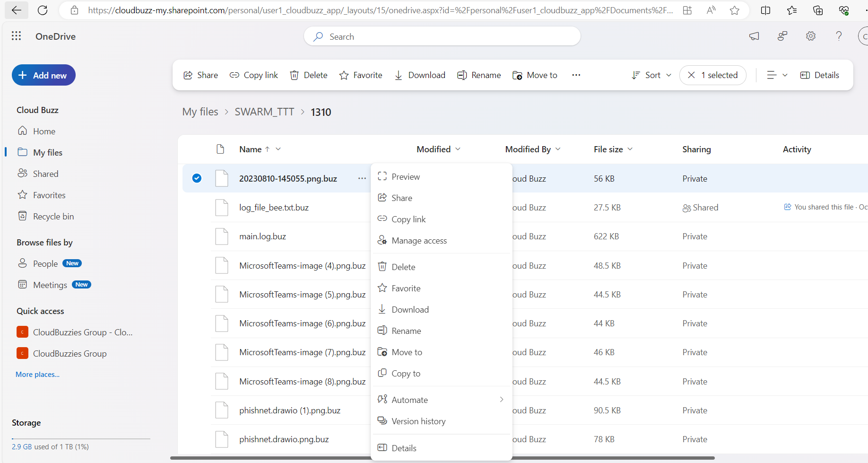Open the OneDrive app launcher waffle icon
The width and height of the screenshot is (868, 463).
(16, 36)
